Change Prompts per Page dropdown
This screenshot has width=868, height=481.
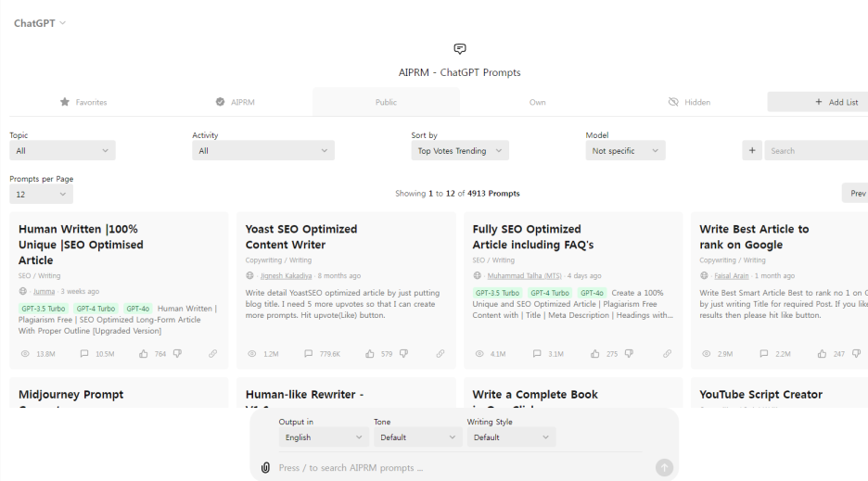(41, 195)
